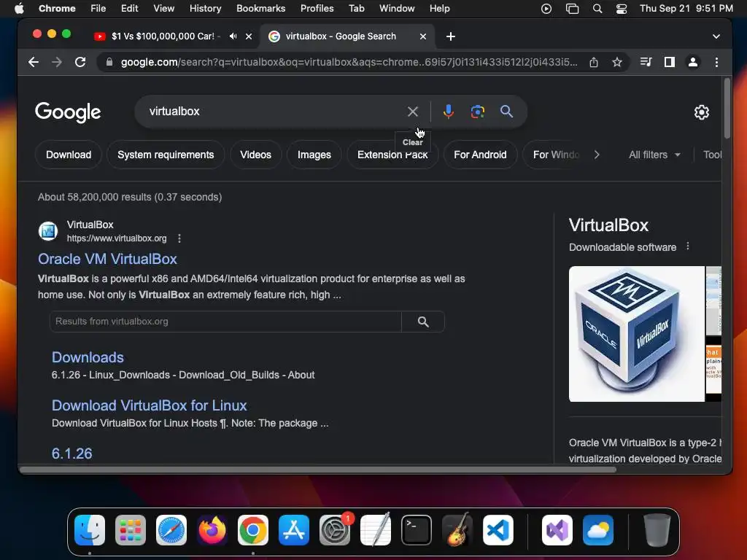Search within virtualbox.org using magnifier button

[x=423, y=322]
